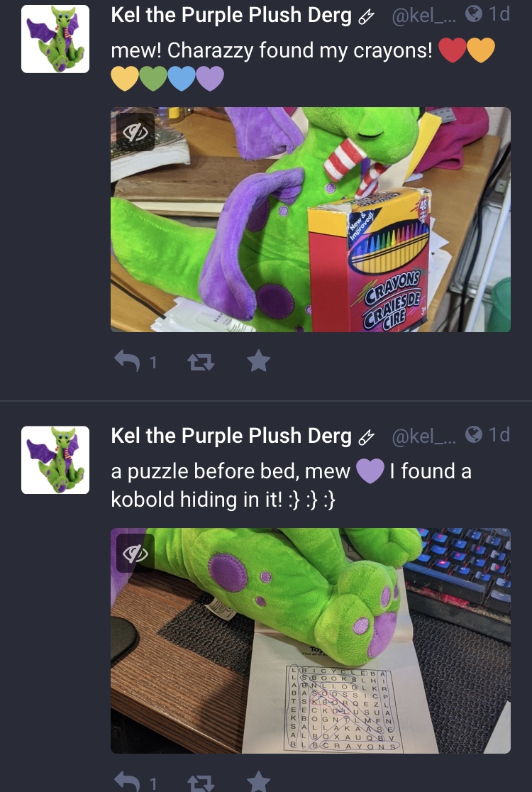Expand the word search puzzle photo

pyautogui.click(x=311, y=640)
